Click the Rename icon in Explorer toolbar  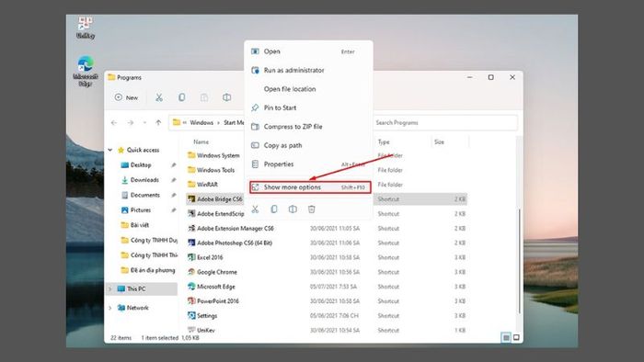click(226, 97)
